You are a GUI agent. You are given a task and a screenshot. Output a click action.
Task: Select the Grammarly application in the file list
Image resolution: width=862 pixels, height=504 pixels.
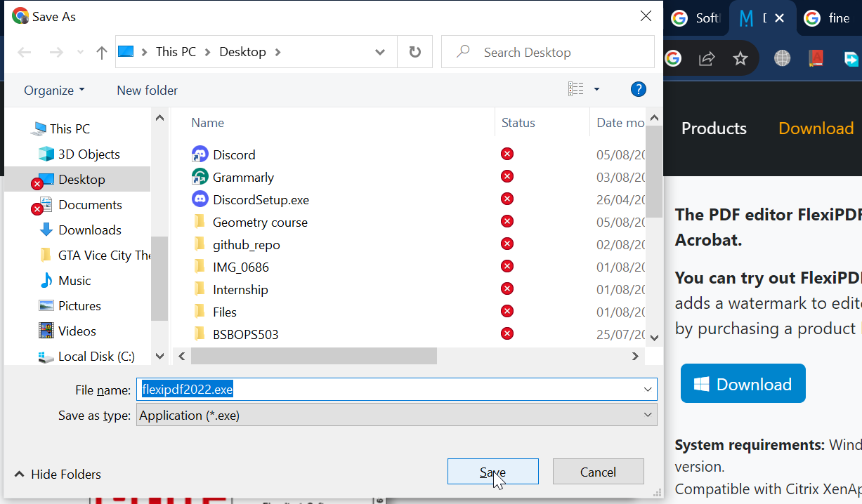[x=242, y=176]
